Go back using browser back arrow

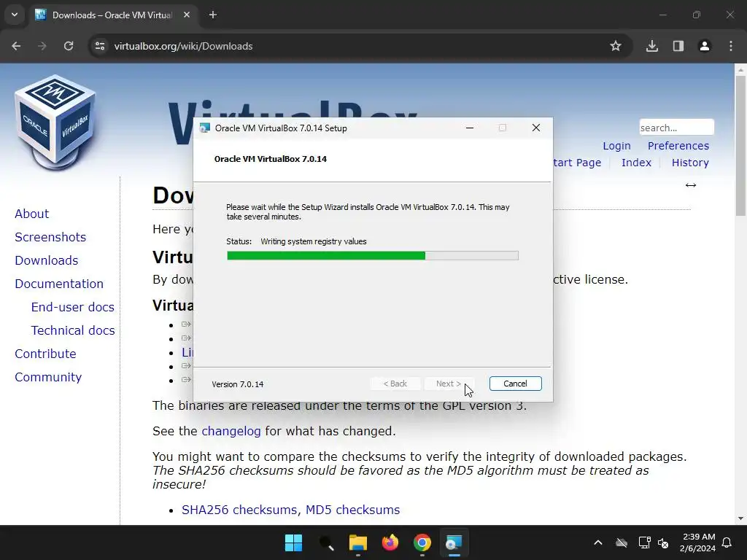point(16,46)
